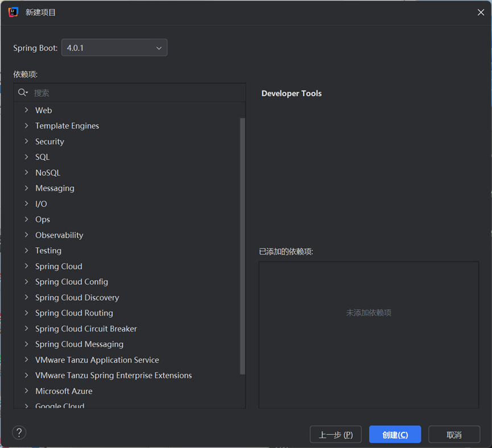Expand the I/O category chevron

[26, 204]
